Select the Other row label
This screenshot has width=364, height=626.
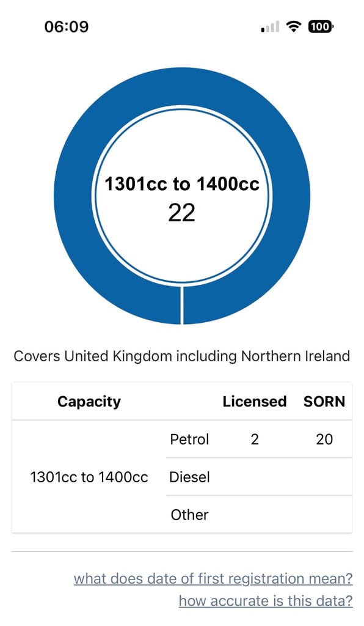pos(189,515)
